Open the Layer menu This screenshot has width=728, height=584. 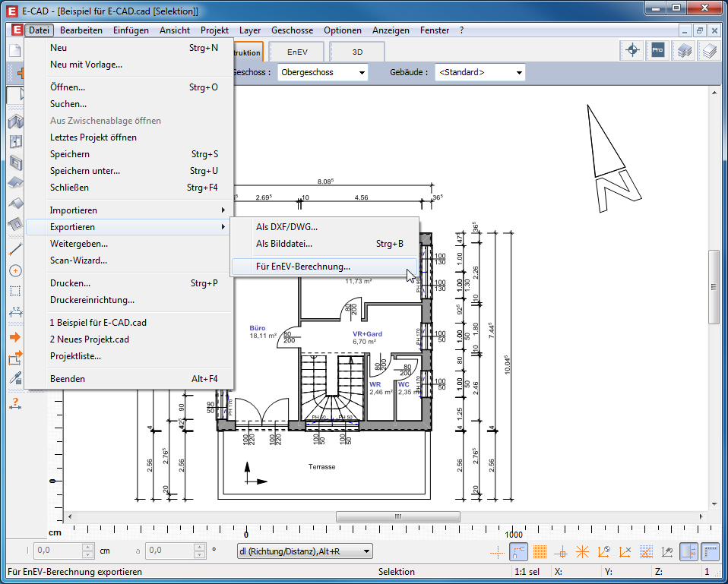tap(250, 30)
